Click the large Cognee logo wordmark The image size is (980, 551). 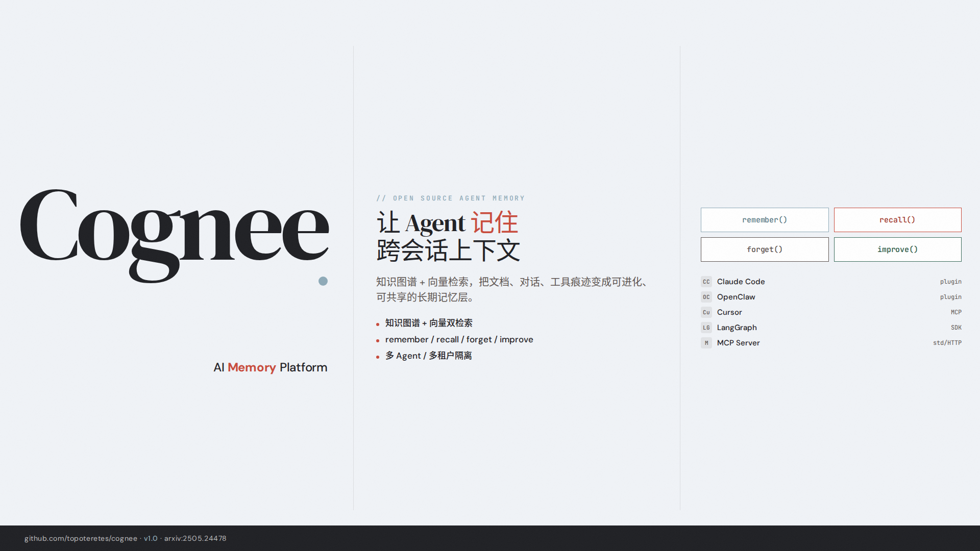click(x=175, y=236)
